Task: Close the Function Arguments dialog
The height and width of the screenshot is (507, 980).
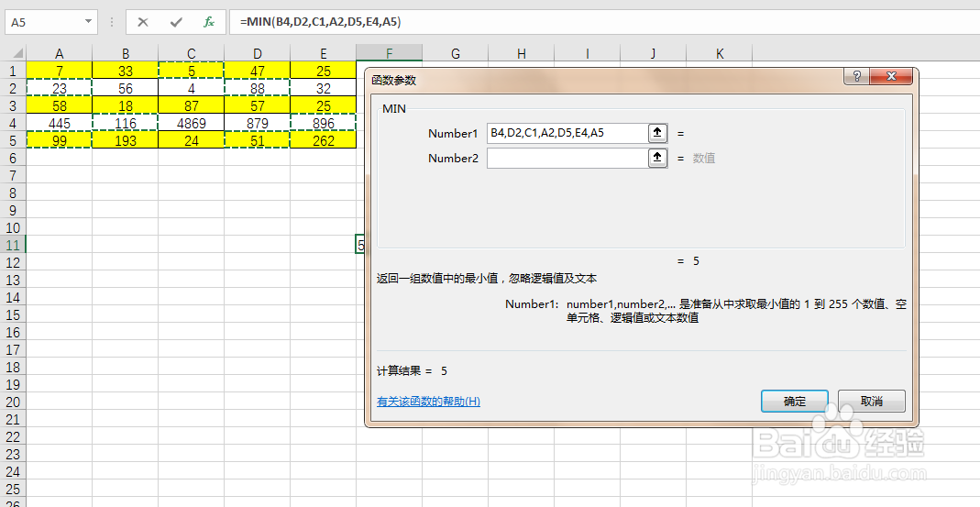Action: [x=891, y=76]
